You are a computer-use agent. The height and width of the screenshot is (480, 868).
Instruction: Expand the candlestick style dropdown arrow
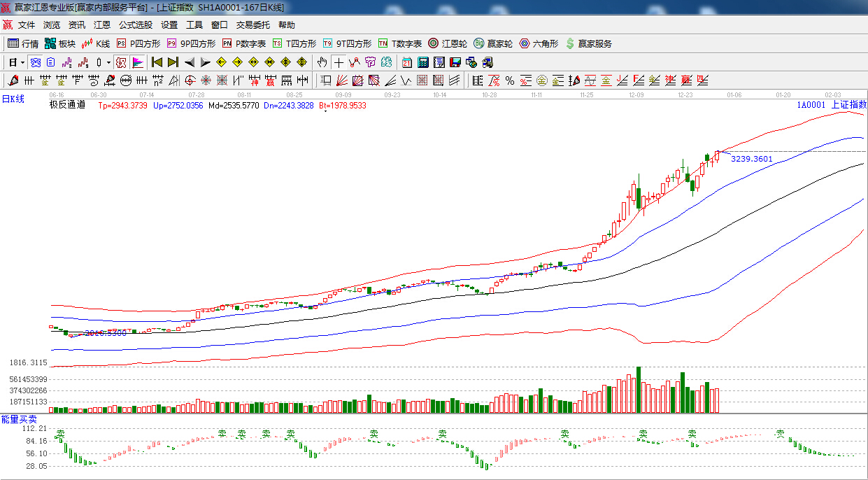coord(108,62)
